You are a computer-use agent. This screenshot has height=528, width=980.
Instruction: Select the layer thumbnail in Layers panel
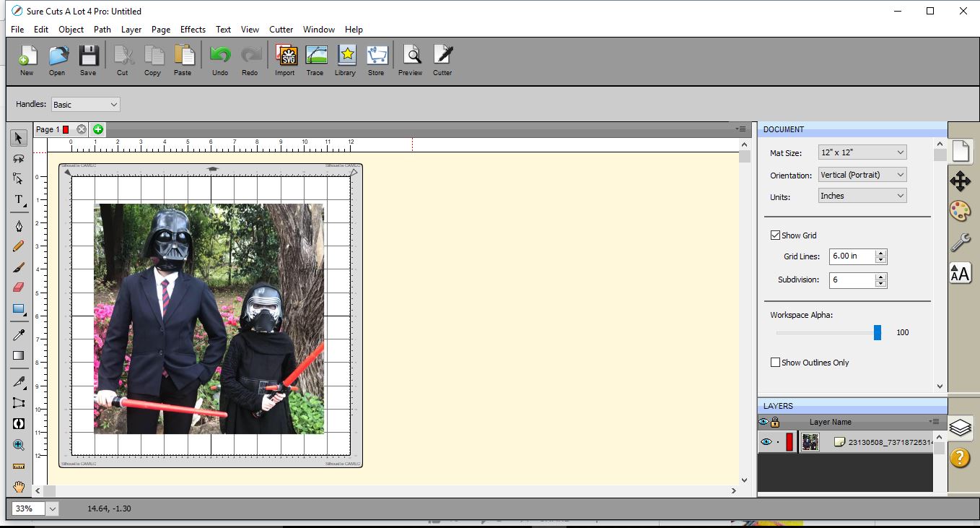point(810,442)
